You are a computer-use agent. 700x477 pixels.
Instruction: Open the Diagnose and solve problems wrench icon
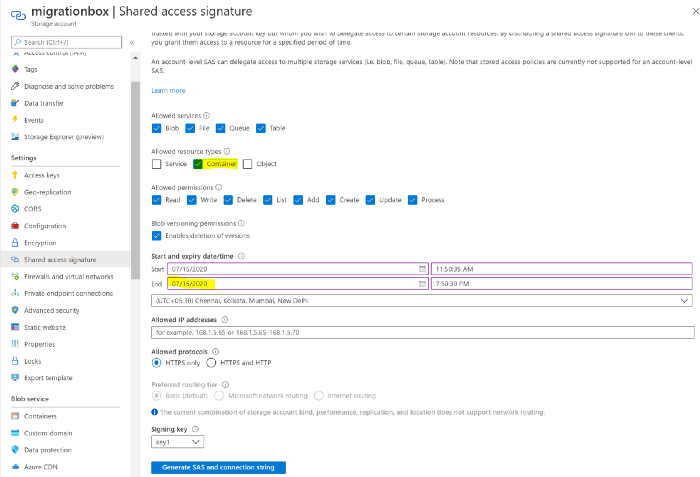(15, 86)
